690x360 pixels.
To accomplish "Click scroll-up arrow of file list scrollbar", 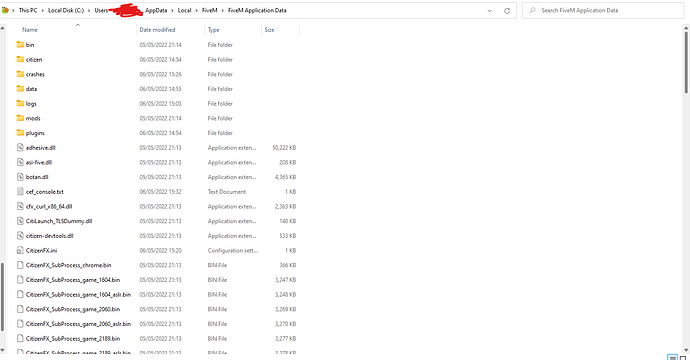I will [x=686, y=27].
